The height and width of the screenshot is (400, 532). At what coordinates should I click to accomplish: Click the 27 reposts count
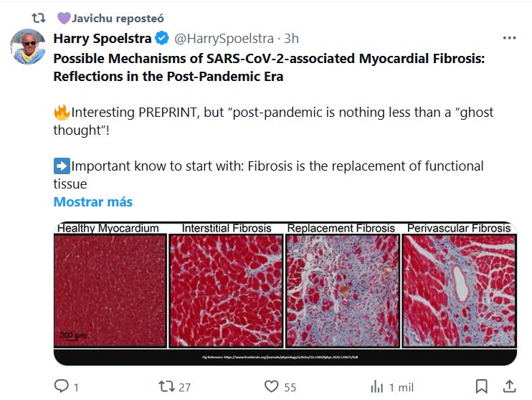pos(184,387)
